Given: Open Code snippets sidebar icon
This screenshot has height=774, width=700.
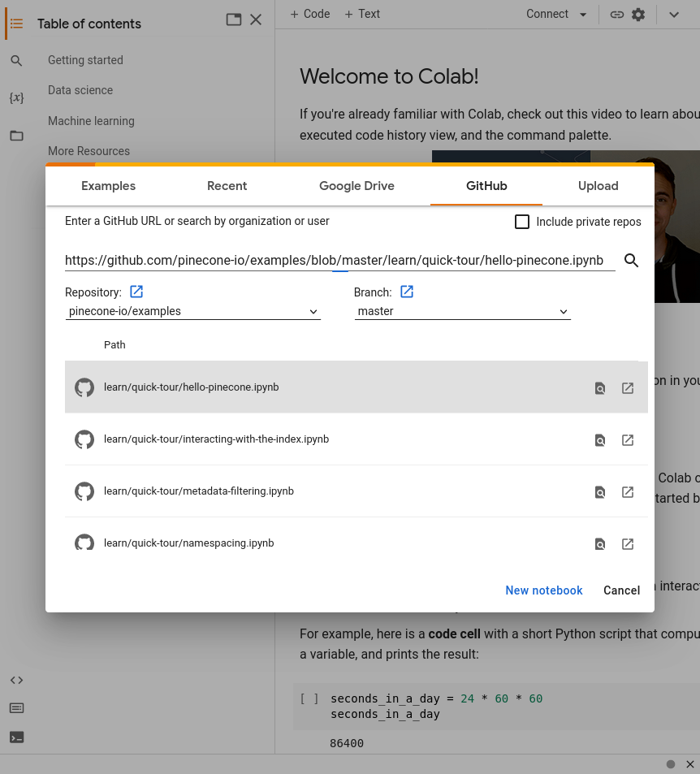Looking at the screenshot, I should point(16,681).
